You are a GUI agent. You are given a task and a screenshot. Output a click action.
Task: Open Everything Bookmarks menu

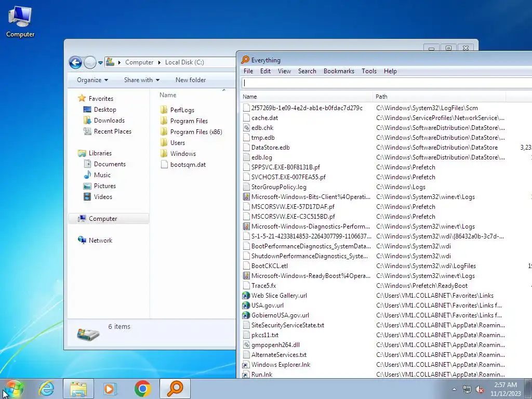(339, 71)
